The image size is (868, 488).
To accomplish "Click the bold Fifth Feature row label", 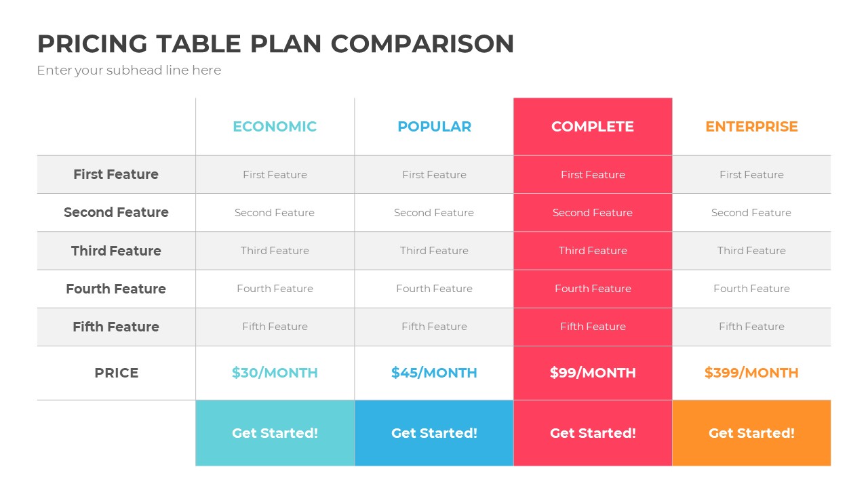I will pos(116,327).
